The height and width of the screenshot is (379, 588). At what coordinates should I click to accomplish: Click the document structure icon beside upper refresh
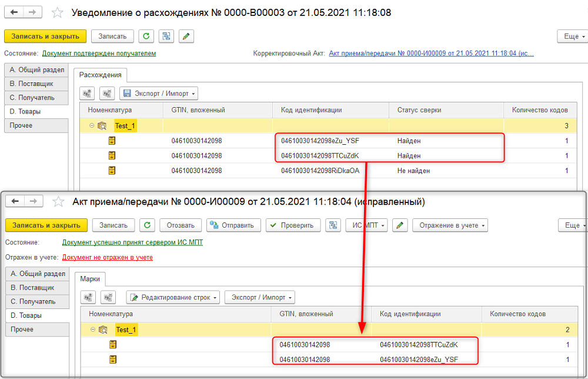pos(166,36)
